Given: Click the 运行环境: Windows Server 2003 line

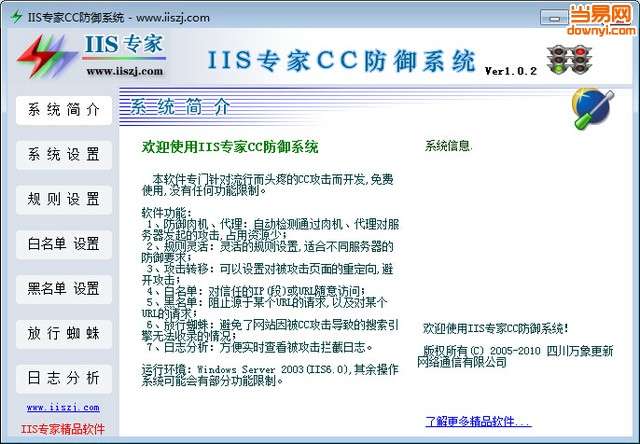Looking at the screenshot, I should coord(270,375).
